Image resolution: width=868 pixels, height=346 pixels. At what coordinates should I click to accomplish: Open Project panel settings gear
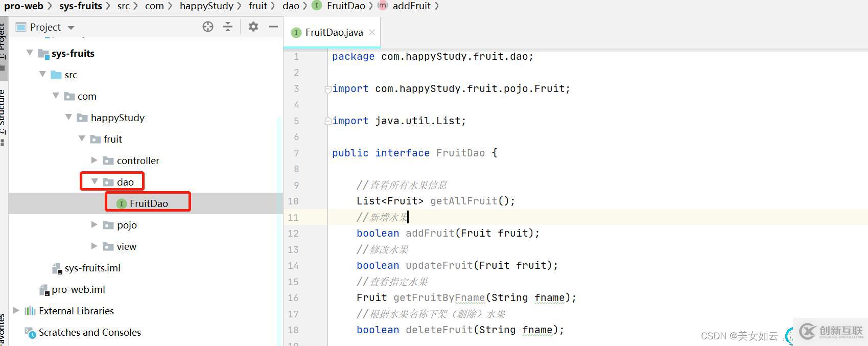tap(253, 27)
